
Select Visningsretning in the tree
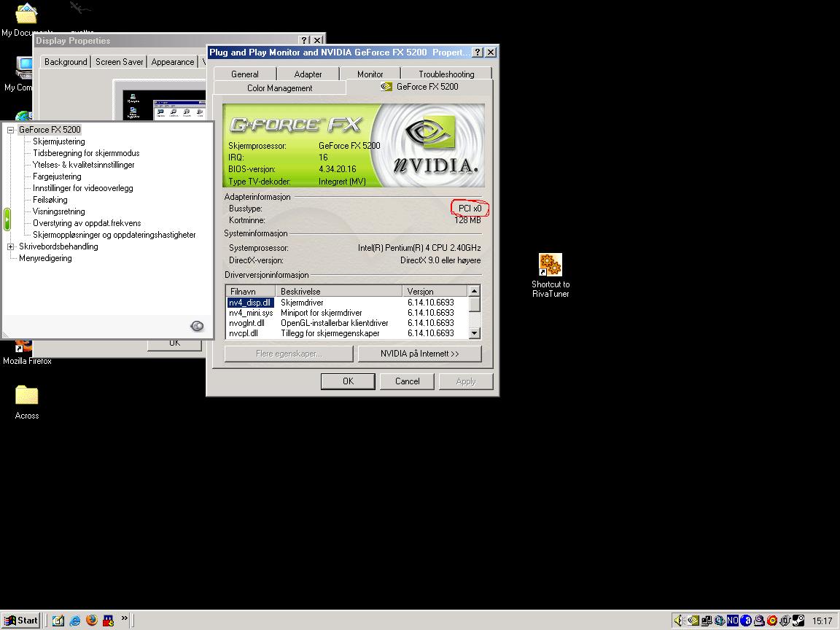(59, 211)
